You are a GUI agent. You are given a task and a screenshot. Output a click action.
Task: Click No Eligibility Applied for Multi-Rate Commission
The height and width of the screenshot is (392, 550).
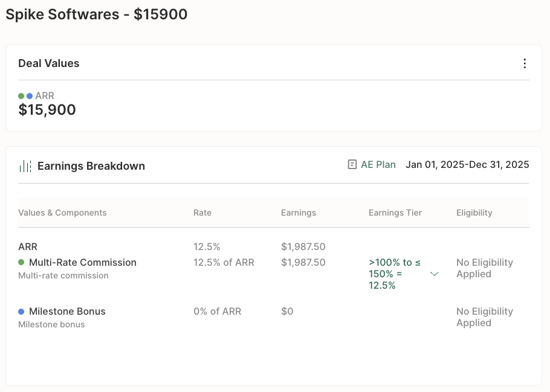pyautogui.click(x=484, y=268)
